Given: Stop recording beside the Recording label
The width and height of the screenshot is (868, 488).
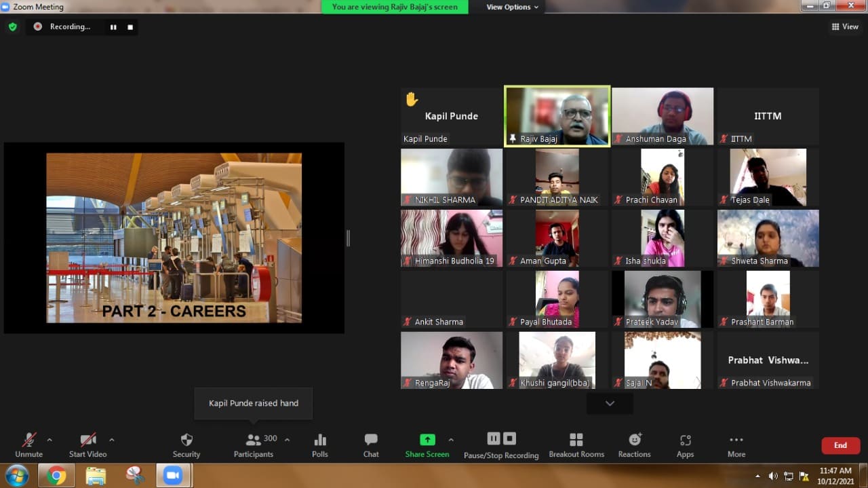Looking at the screenshot, I should [130, 27].
